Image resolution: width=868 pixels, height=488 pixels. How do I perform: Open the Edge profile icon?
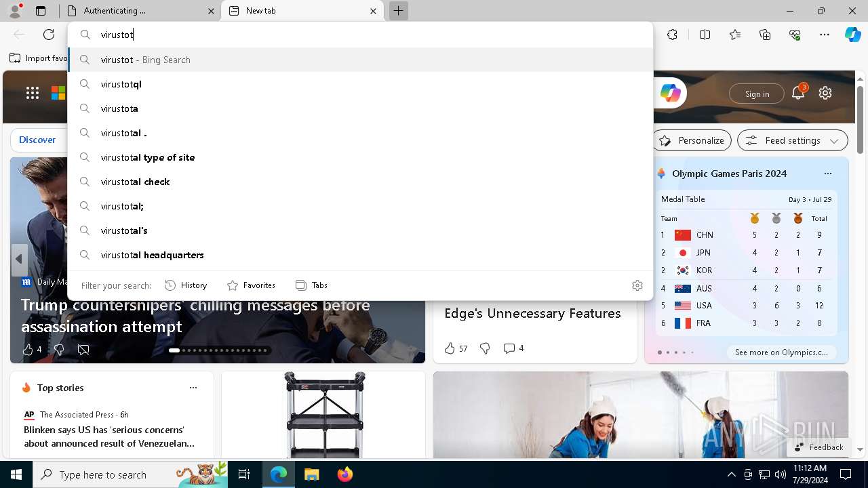click(14, 10)
